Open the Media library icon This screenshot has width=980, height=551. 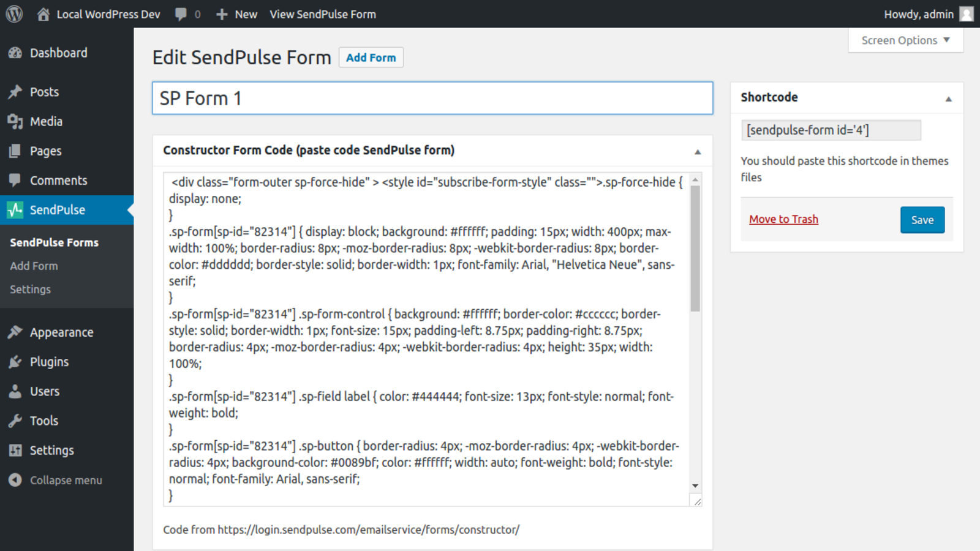[16, 121]
